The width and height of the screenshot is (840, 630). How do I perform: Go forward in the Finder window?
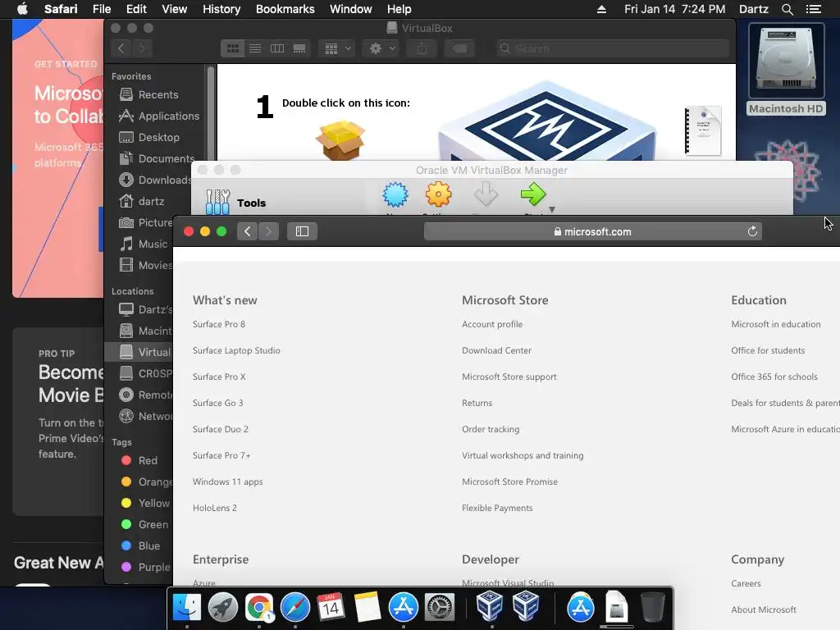point(142,48)
